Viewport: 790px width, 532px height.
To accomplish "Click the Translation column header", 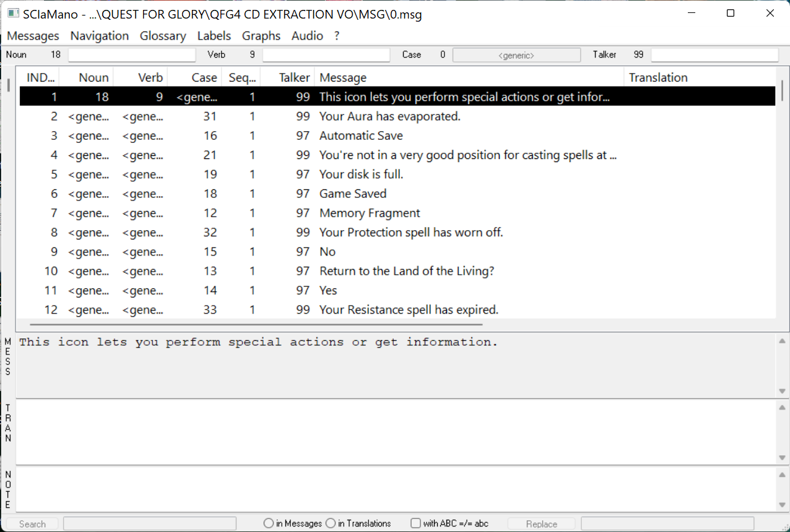I will (700, 77).
